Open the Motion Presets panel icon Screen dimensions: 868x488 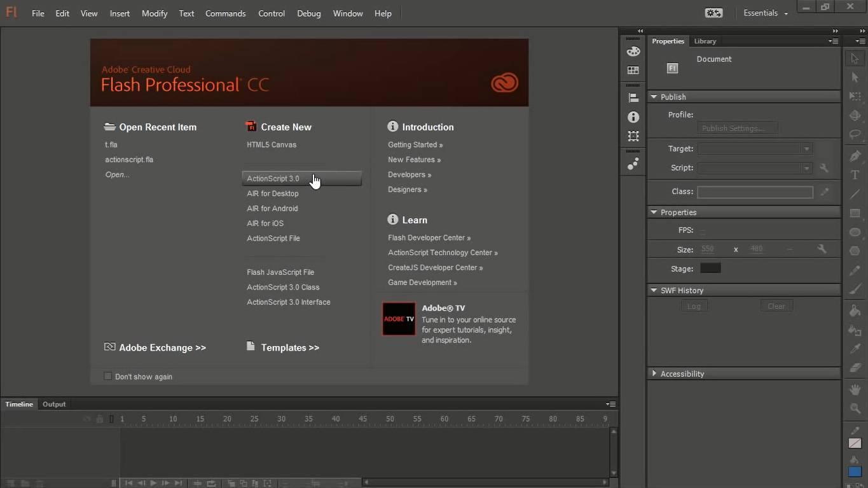pos(633,164)
